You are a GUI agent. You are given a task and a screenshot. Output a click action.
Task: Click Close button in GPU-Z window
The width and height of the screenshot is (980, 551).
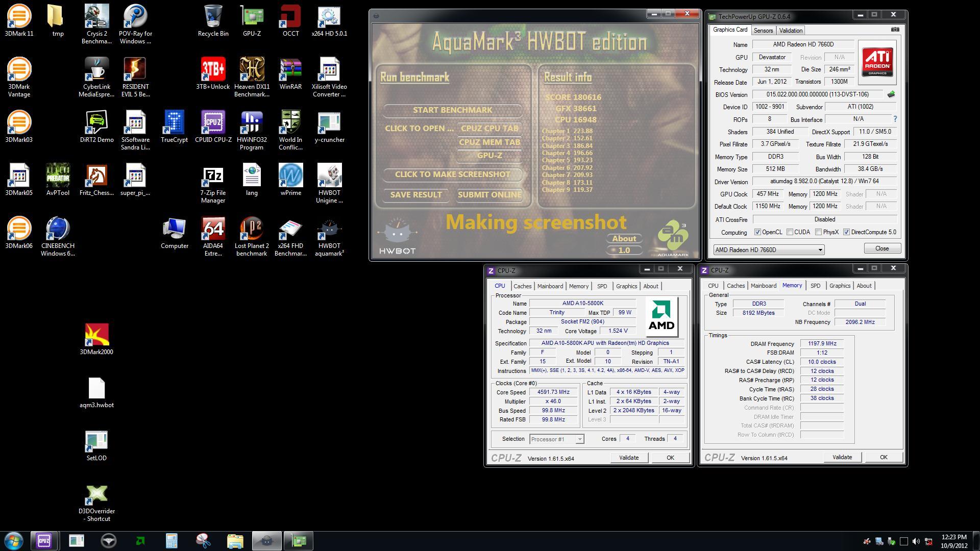tap(882, 248)
